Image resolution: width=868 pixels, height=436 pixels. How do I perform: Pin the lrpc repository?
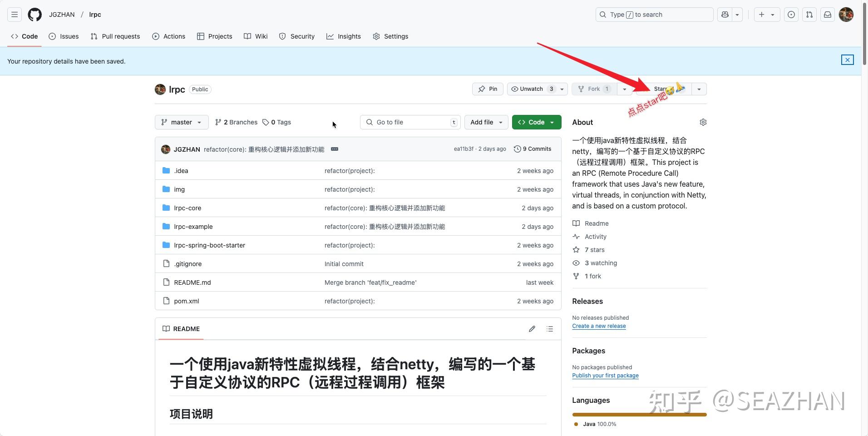pos(488,89)
